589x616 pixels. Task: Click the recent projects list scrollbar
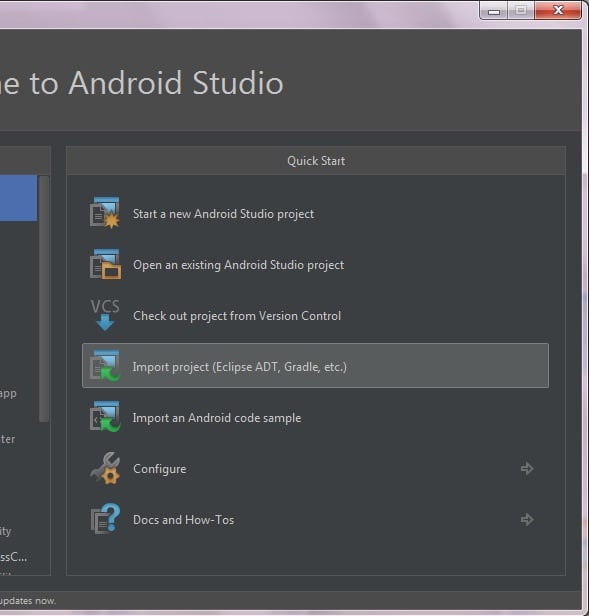pos(44,299)
